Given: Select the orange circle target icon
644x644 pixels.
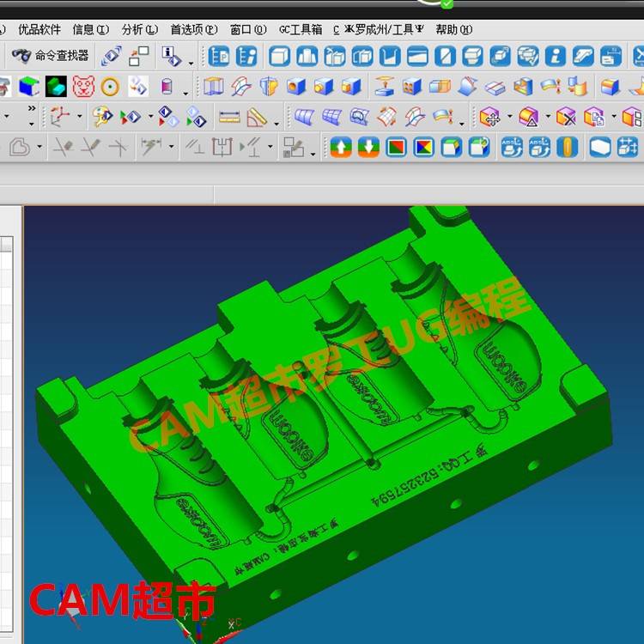Looking at the screenshot, I should pyautogui.click(x=109, y=87).
